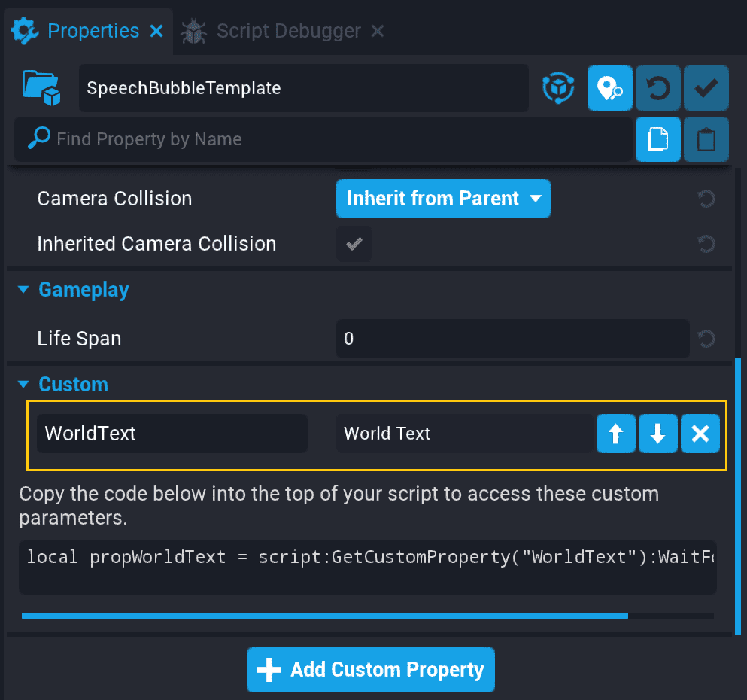Reset Life Span using its reset icon
This screenshot has width=747, height=700.
pyautogui.click(x=706, y=339)
